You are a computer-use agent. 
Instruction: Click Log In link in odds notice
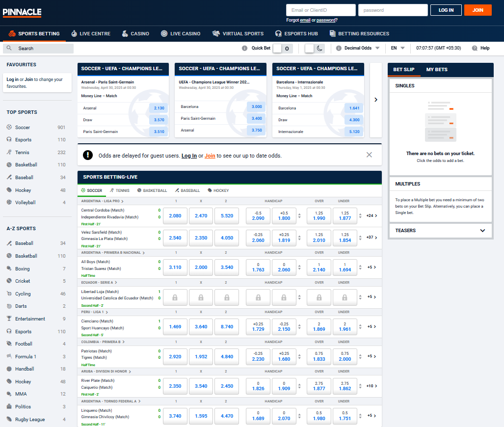(x=189, y=156)
